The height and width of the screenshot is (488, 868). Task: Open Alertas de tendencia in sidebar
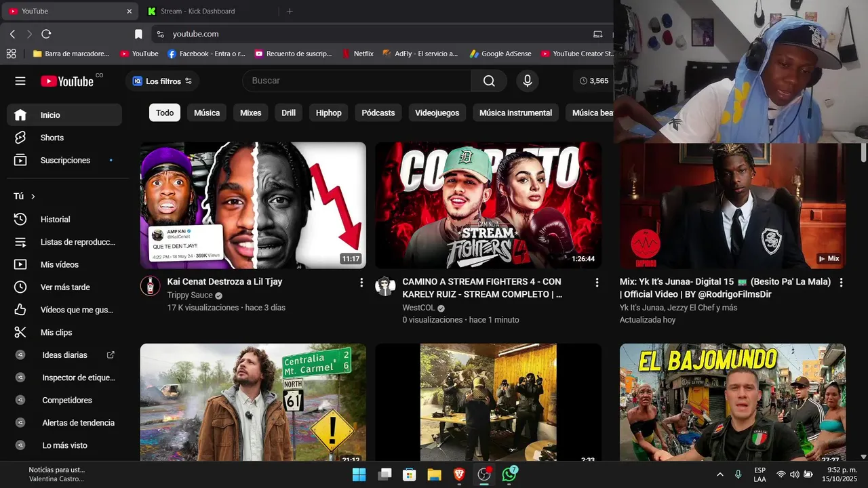(x=64, y=423)
